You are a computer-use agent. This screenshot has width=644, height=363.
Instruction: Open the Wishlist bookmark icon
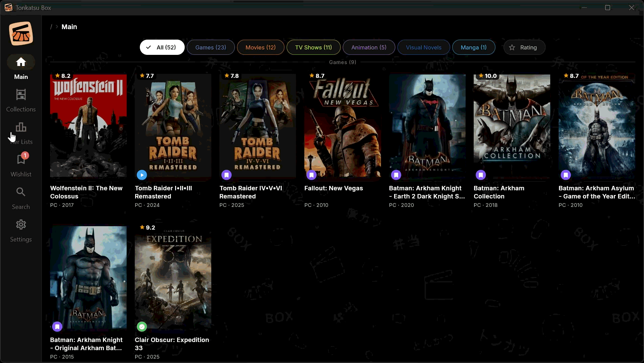[x=21, y=159]
